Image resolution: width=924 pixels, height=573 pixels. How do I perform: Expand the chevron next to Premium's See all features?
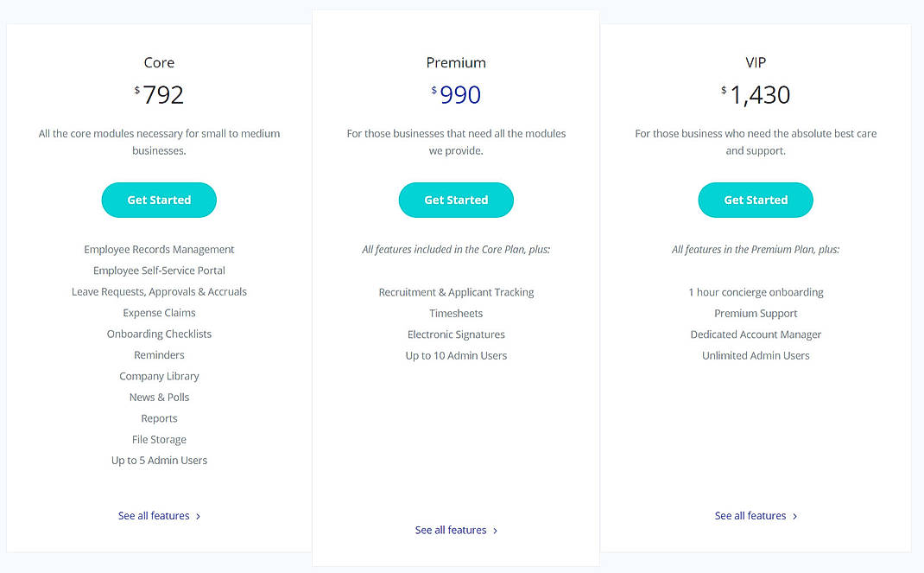pyautogui.click(x=494, y=530)
